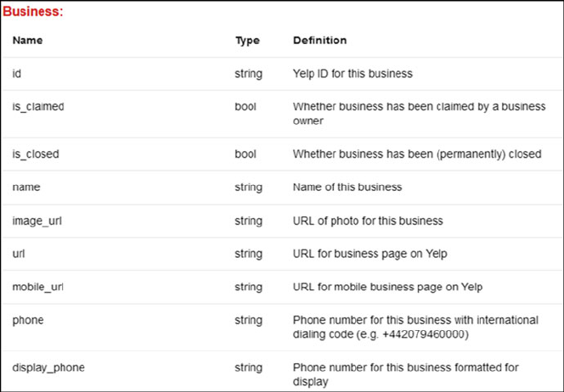Click the "is_closed" field name
This screenshot has height=392, width=564.
(36, 154)
